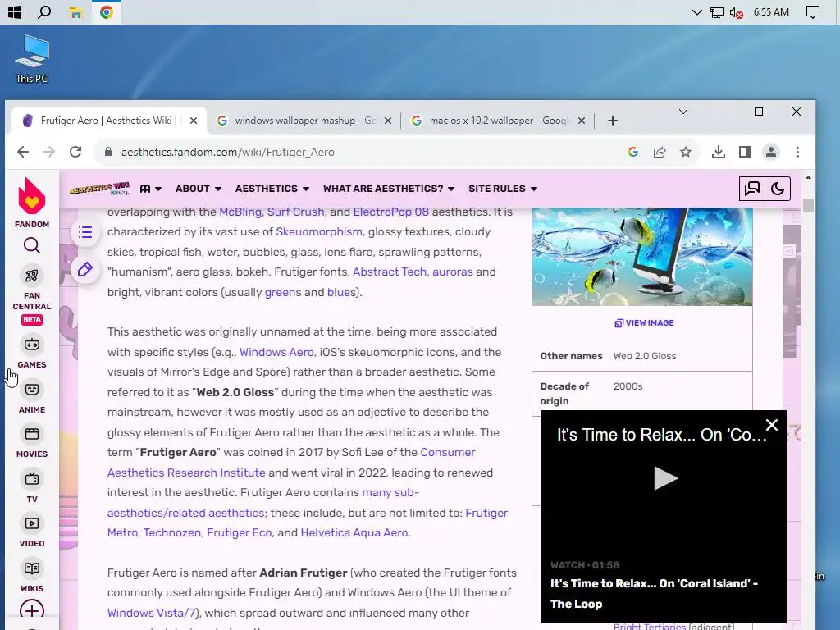View site information via the lock icon

(x=108, y=152)
